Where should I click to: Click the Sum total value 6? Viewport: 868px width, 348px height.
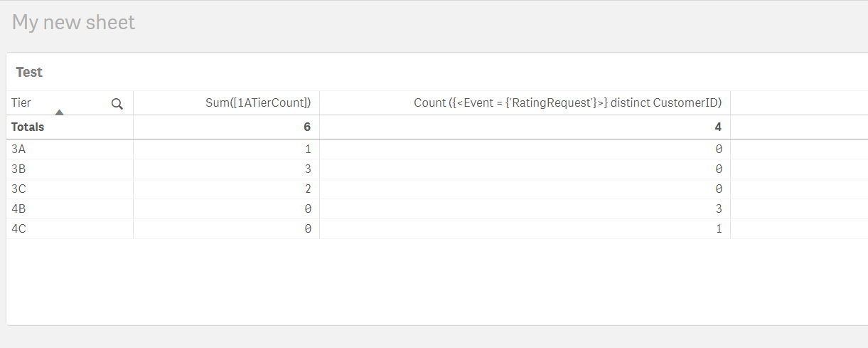tap(308, 127)
